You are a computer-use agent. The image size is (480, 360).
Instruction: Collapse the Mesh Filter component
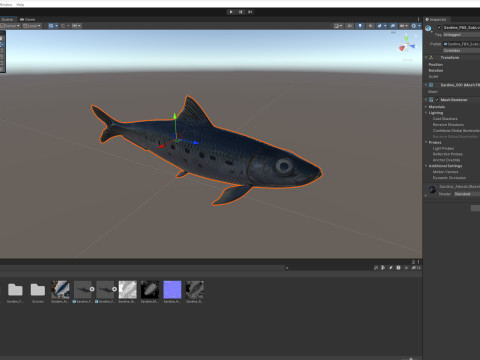tap(426, 85)
